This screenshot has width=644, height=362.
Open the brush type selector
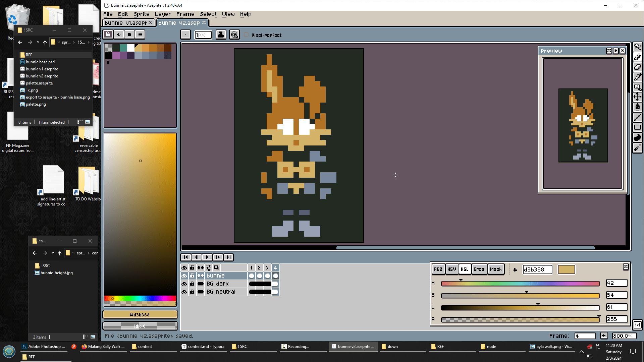(185, 35)
